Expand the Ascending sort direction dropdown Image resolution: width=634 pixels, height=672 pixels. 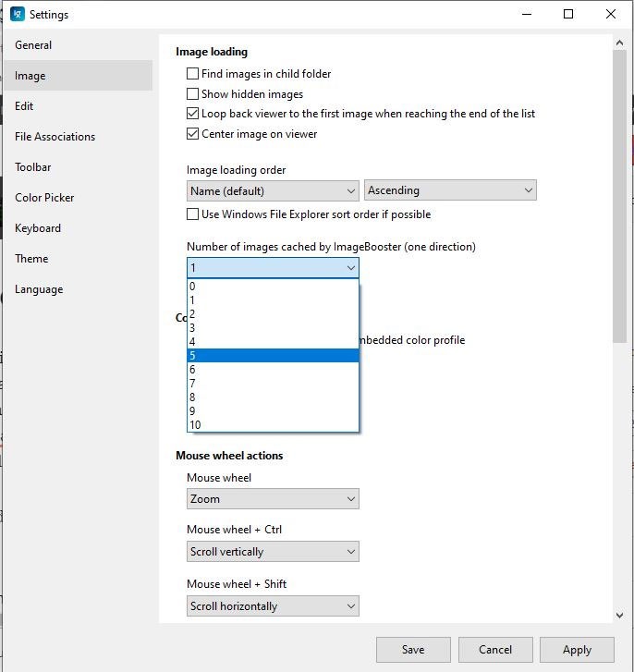click(450, 190)
